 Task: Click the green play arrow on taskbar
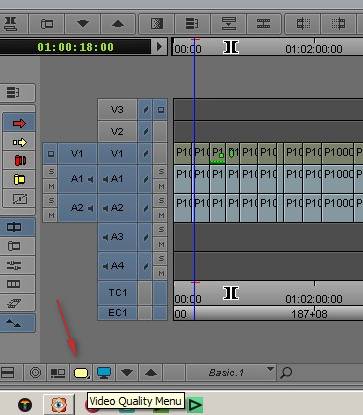pos(195,405)
